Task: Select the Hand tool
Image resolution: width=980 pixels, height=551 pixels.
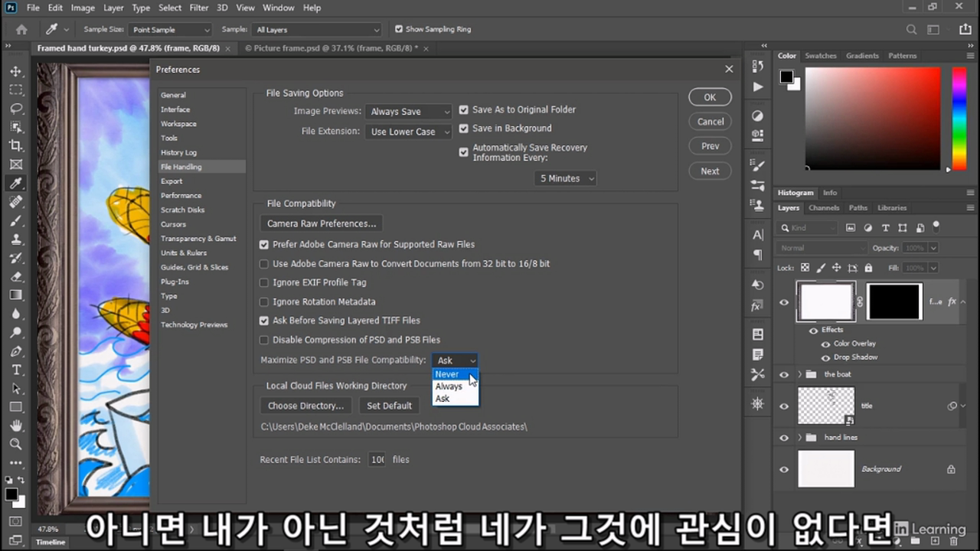Action: (x=16, y=425)
